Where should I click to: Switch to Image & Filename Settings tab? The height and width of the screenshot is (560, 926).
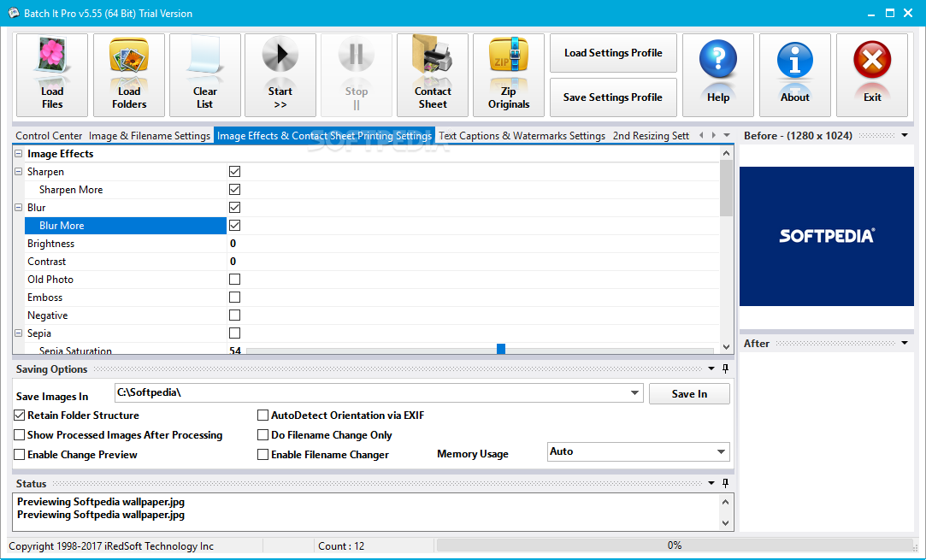point(150,136)
